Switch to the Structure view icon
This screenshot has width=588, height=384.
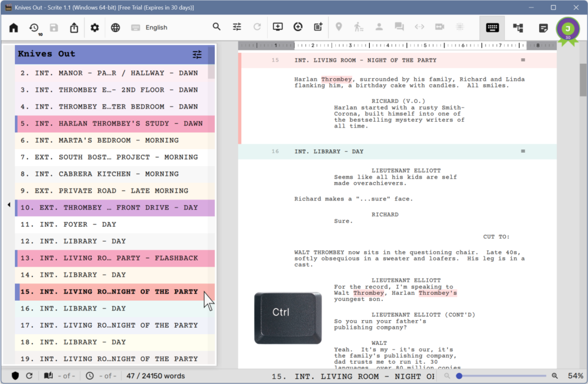click(x=517, y=27)
